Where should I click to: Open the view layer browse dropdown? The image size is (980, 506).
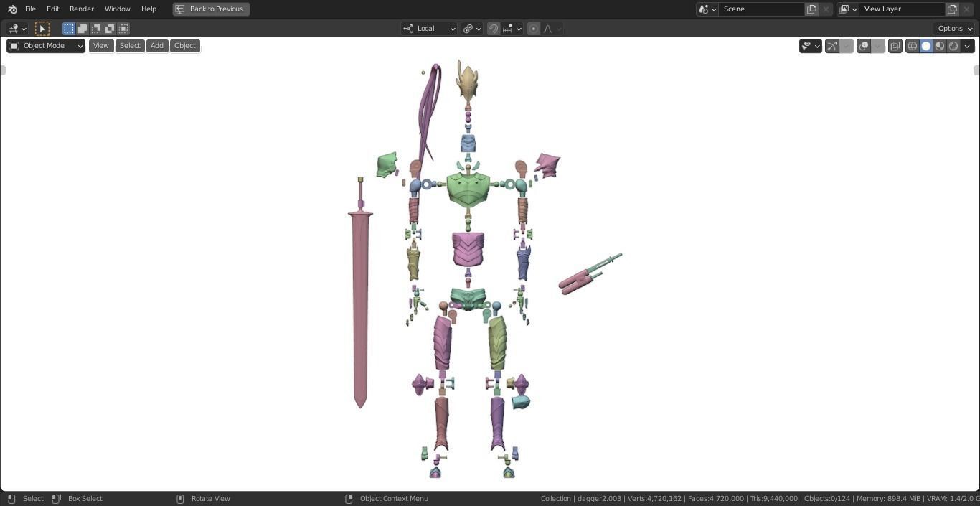(x=848, y=9)
